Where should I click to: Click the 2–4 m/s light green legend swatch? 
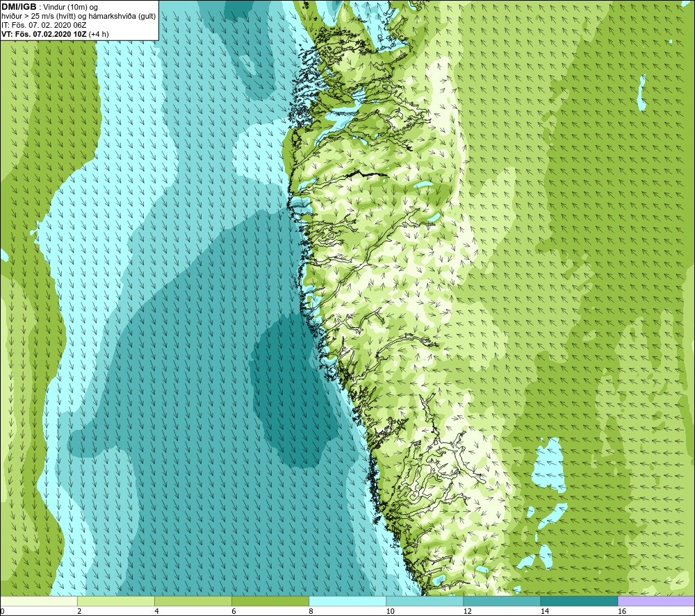[116, 601]
